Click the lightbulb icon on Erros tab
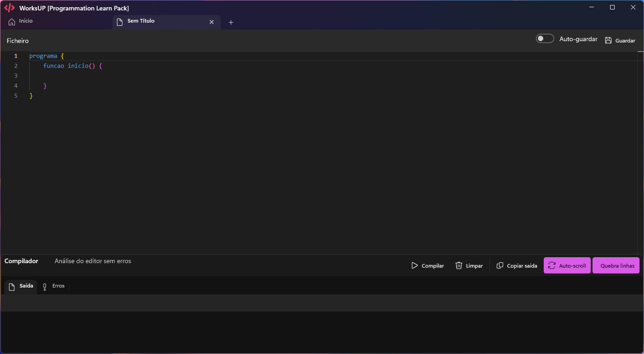This screenshot has width=644, height=354. (x=45, y=286)
